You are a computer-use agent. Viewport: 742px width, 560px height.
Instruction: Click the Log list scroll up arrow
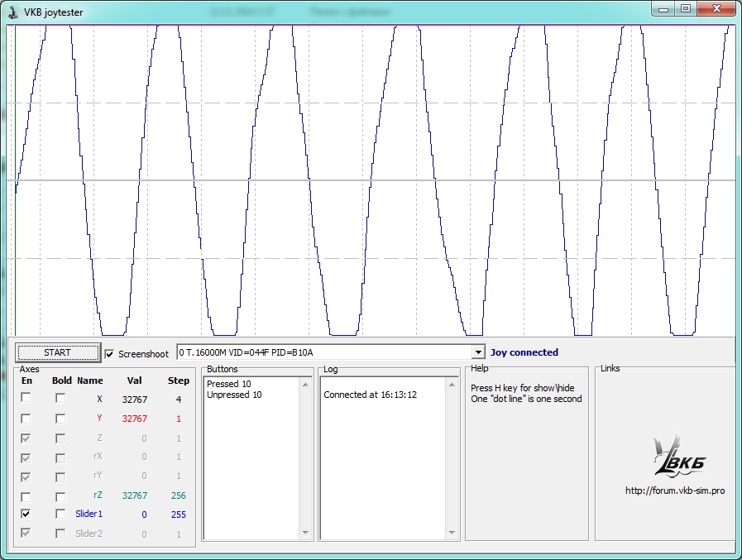[452, 384]
